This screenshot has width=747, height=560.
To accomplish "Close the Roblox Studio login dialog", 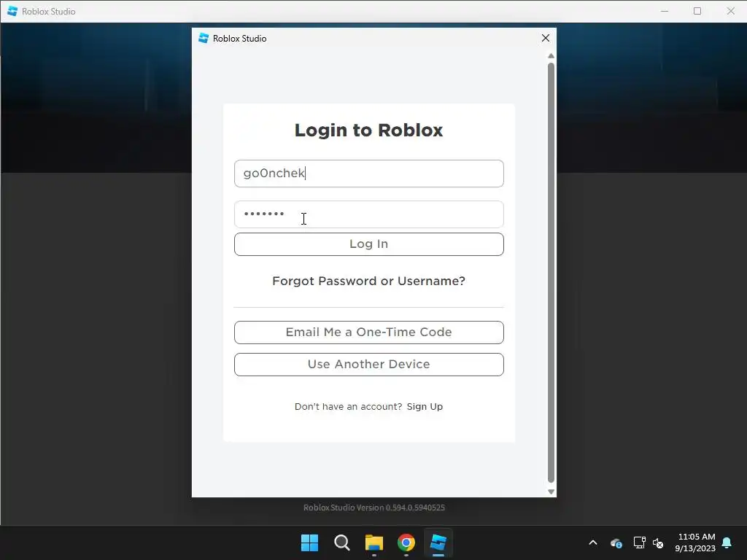I will [x=546, y=38].
